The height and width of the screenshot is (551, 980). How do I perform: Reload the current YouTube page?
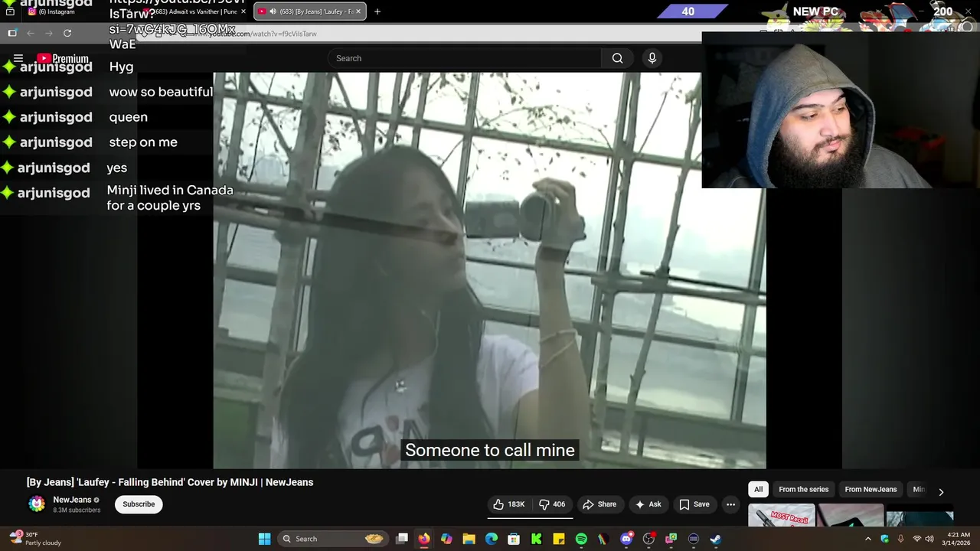click(67, 33)
